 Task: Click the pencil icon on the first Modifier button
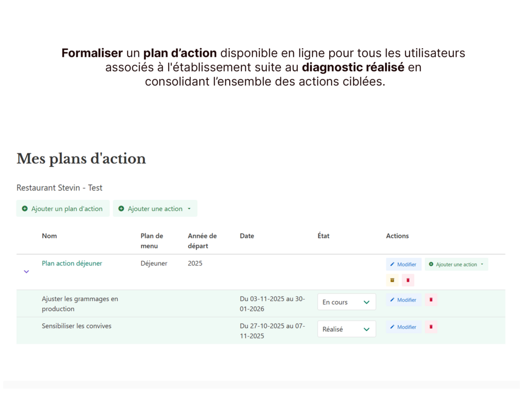(394, 264)
